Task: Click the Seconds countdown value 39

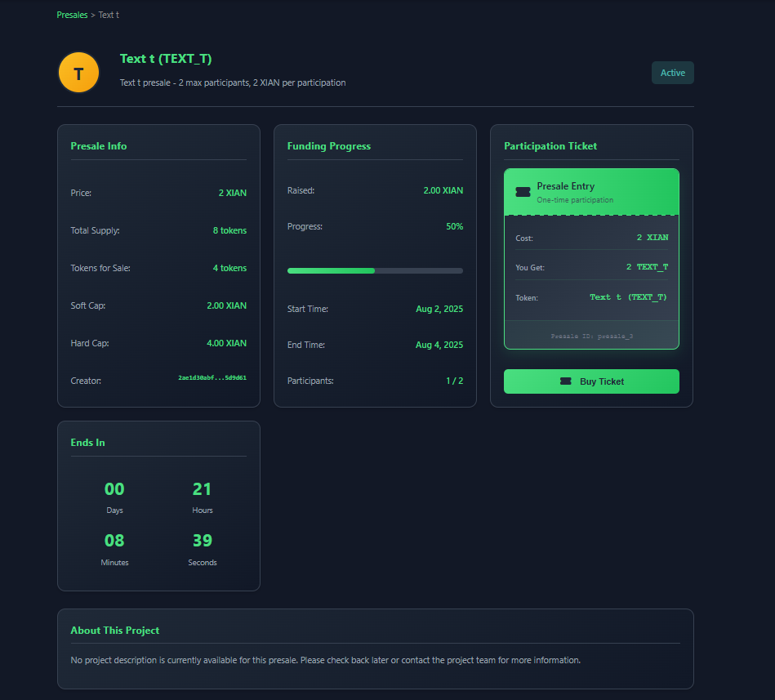Action: (203, 540)
